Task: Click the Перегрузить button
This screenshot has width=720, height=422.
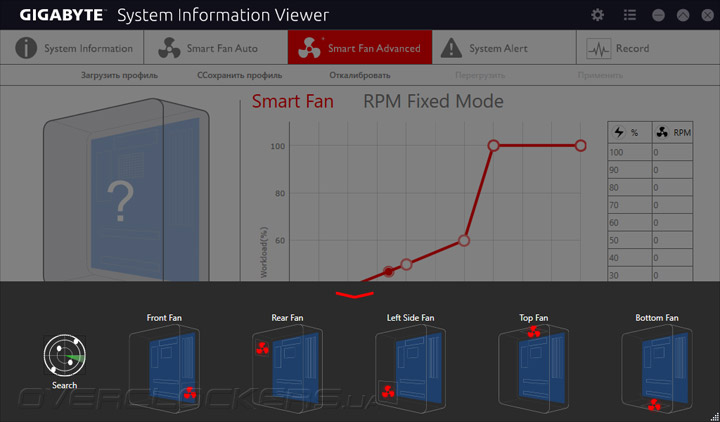Action: coord(480,75)
